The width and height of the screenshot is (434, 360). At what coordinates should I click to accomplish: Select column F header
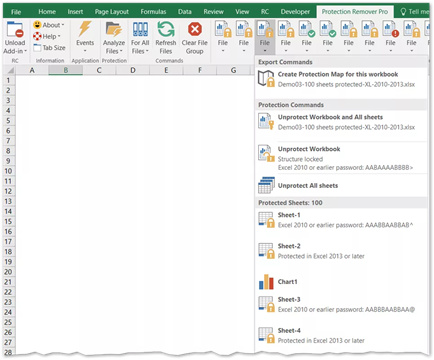click(x=200, y=70)
